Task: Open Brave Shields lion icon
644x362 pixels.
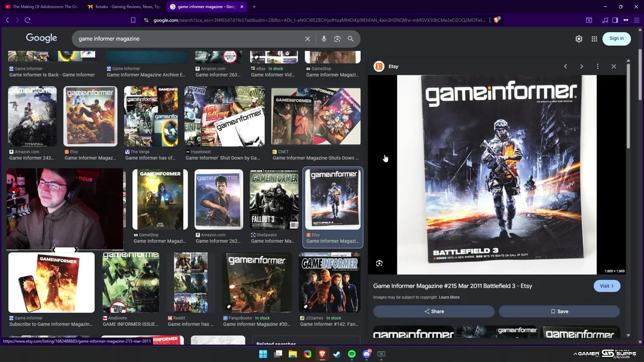Action: 497,20
